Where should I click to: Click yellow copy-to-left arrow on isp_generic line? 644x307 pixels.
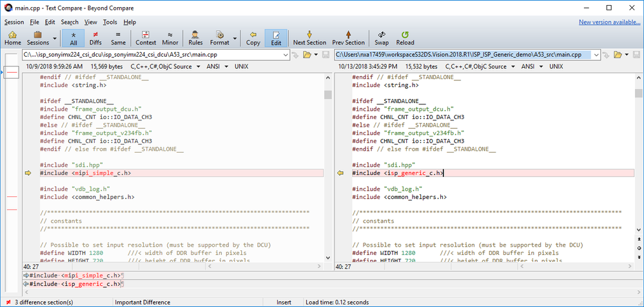(x=340, y=173)
